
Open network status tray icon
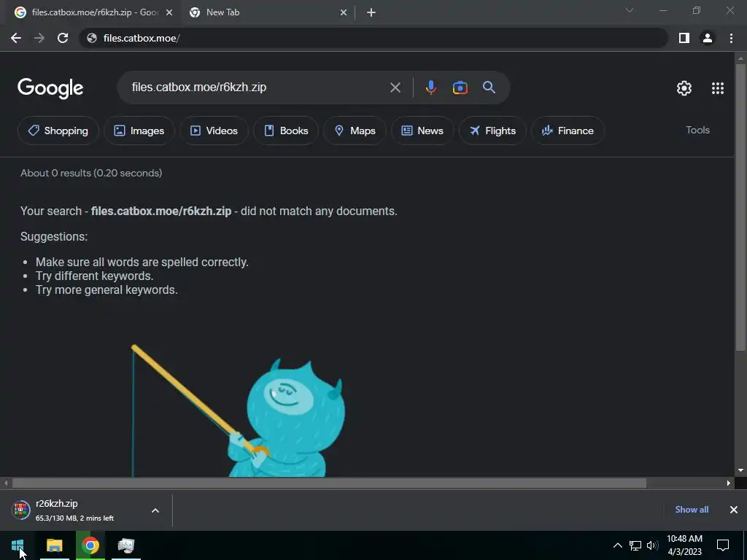coord(635,545)
